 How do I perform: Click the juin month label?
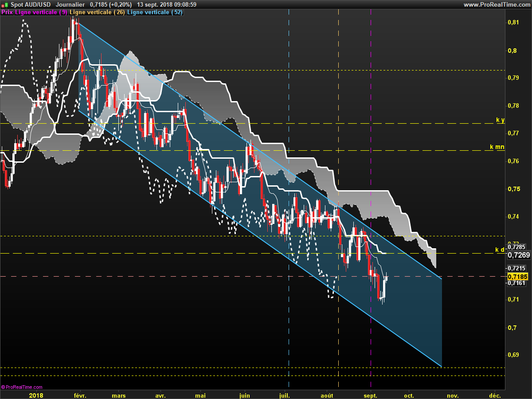pos(244,395)
